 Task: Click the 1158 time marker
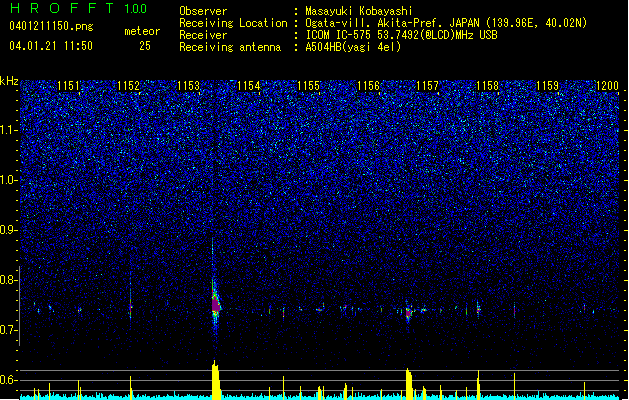tap(487, 86)
